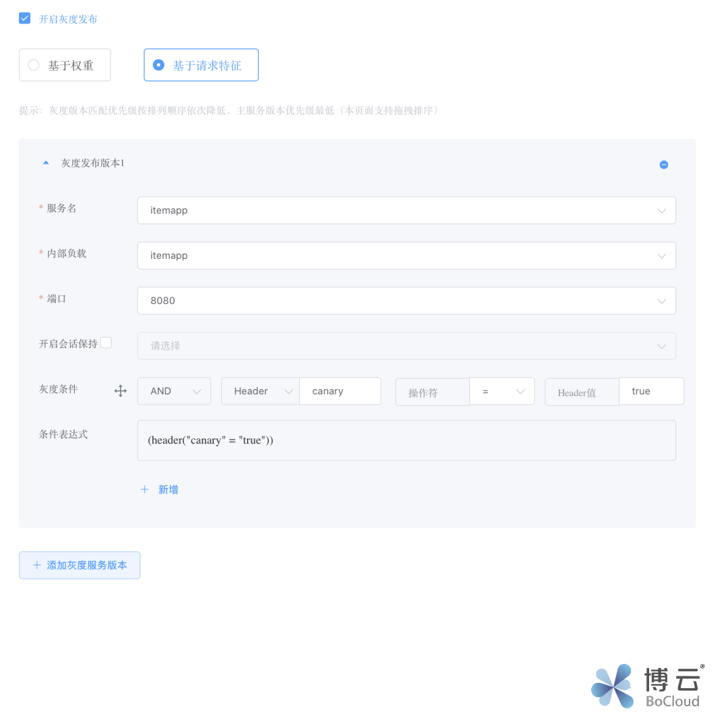Viewport: 728px width, 728px height.
Task: Click the plus icon next to 新增
Action: [x=144, y=489]
